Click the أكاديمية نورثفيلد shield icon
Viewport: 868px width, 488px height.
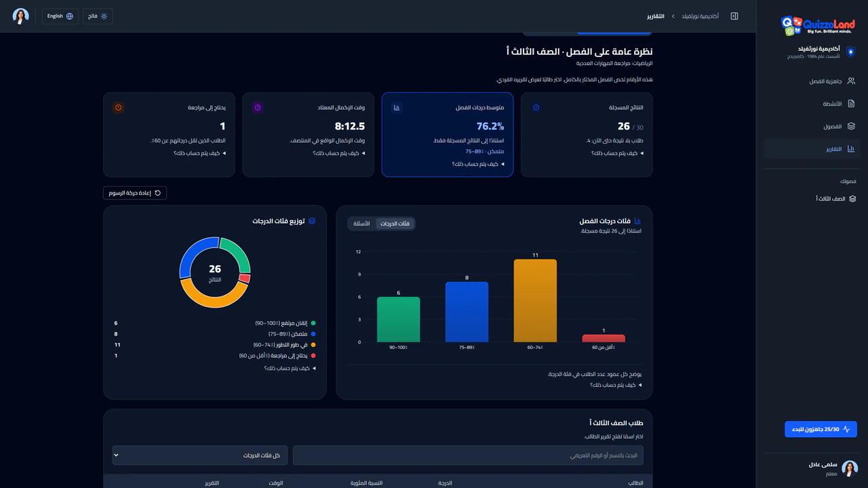pyautogui.click(x=851, y=52)
